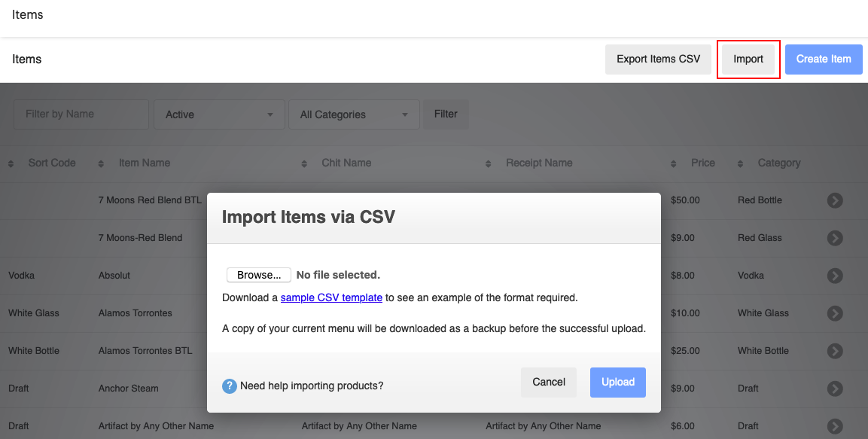868x439 pixels.
Task: Open the All Categories dropdown
Action: (354, 114)
